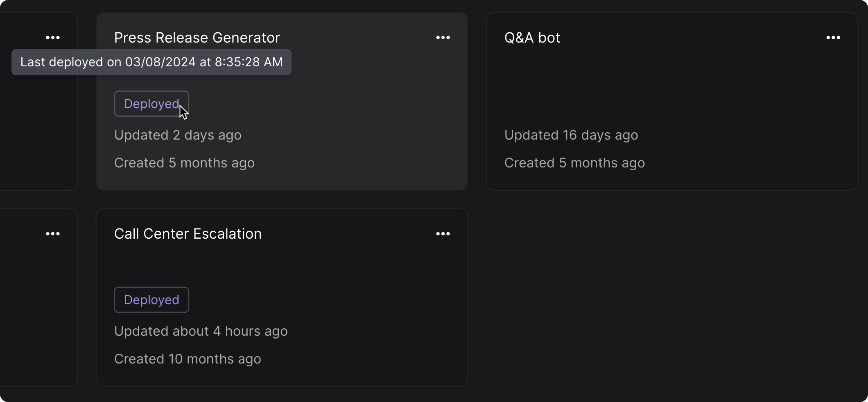The height and width of the screenshot is (402, 868).
Task: Open the Call Center Escalation more options menu
Action: 443,234
